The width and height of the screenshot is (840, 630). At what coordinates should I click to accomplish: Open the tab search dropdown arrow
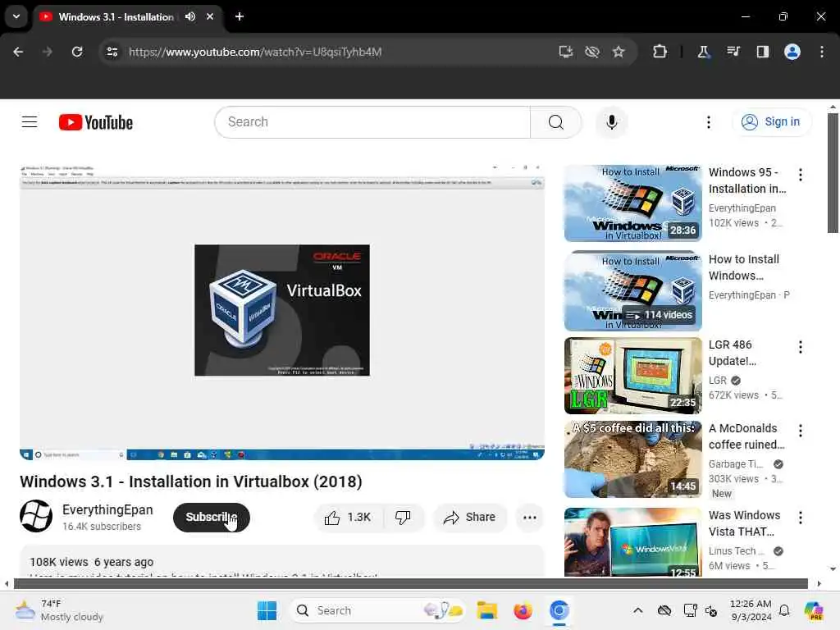[x=16, y=16]
